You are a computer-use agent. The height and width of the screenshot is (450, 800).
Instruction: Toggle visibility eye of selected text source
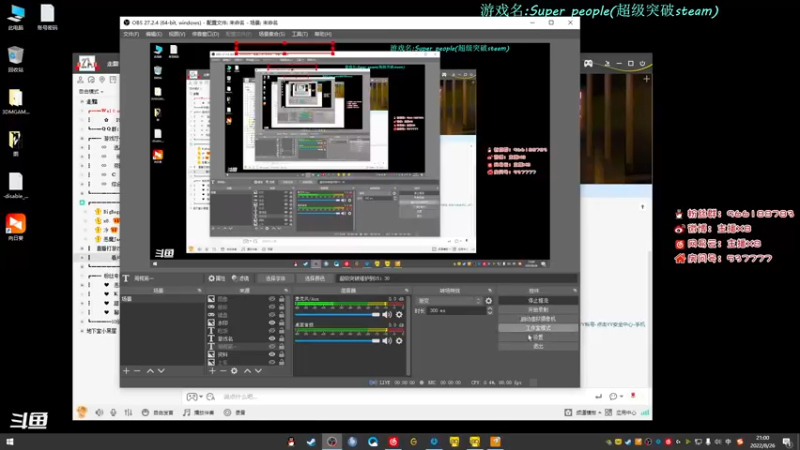coord(272,346)
